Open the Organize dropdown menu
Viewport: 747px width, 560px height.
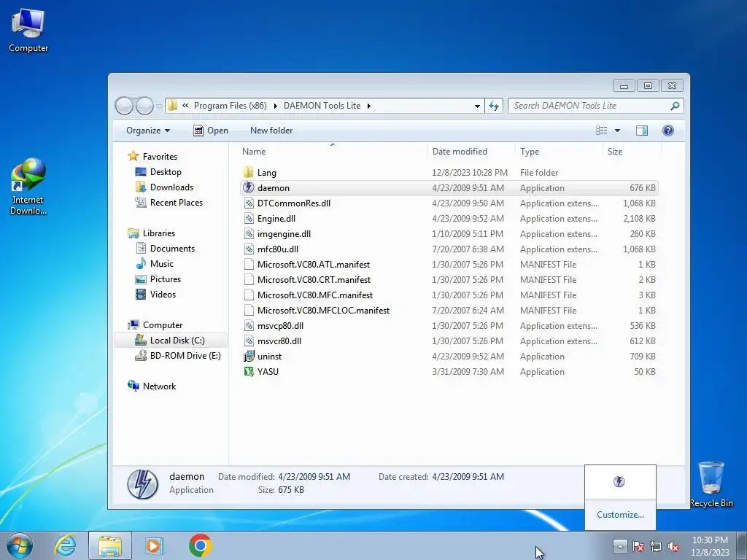147,131
